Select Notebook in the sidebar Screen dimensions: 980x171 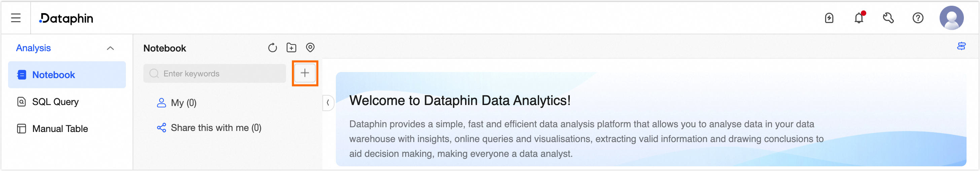(54, 75)
